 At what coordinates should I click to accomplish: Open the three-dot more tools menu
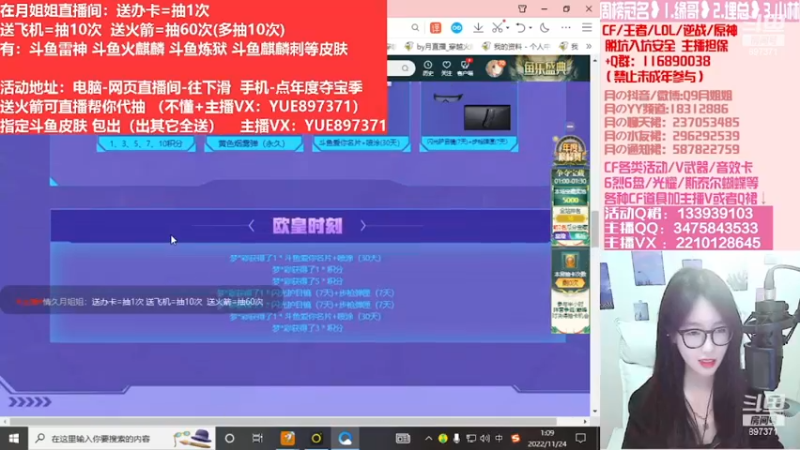[x=565, y=28]
